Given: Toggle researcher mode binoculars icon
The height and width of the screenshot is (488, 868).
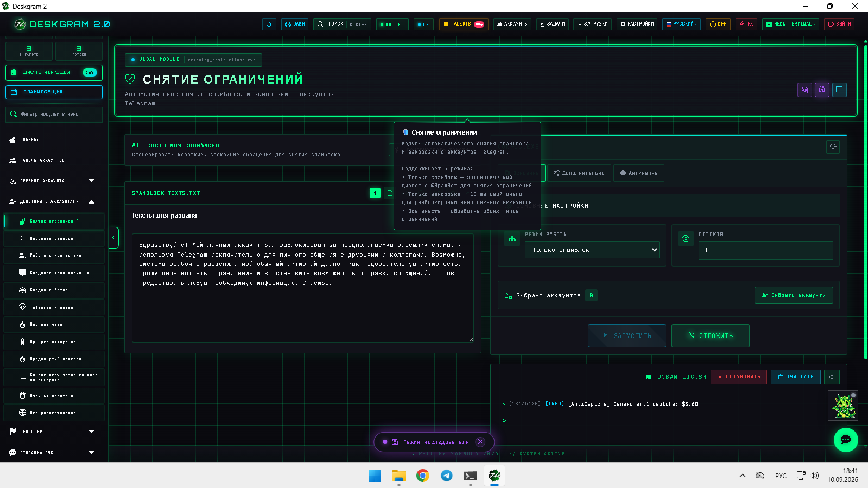Looking at the screenshot, I should (x=822, y=90).
